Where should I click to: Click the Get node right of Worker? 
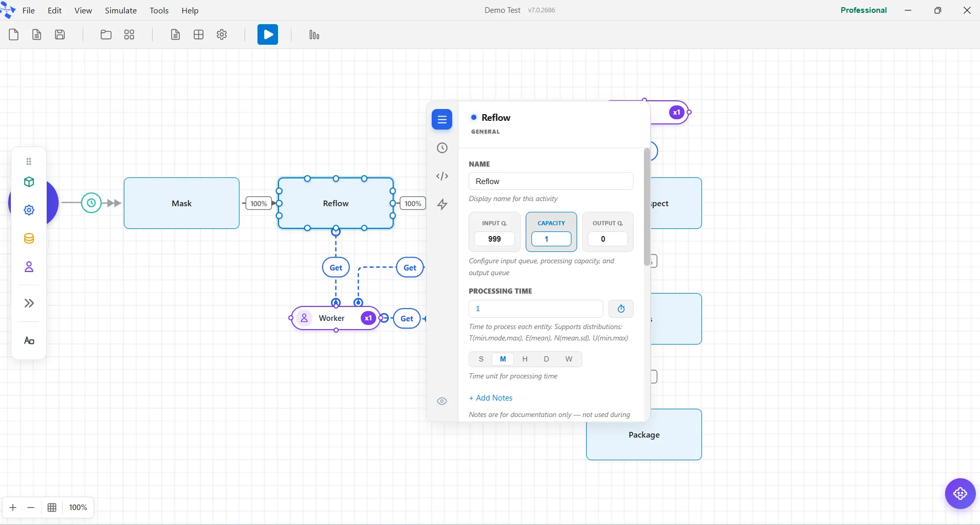click(407, 318)
